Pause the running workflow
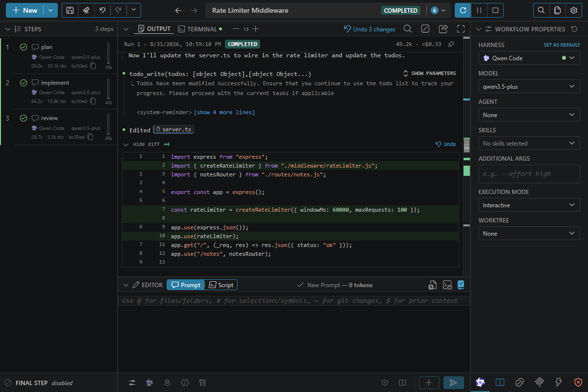 (479, 10)
